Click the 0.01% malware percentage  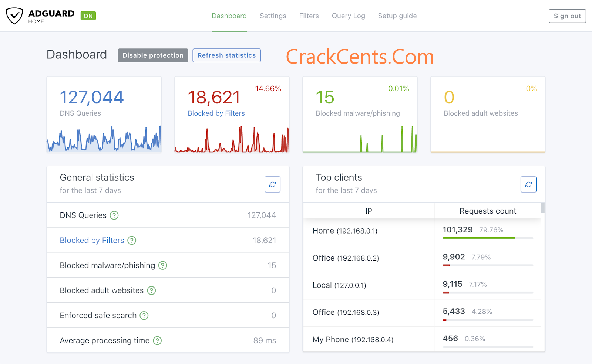pos(398,89)
